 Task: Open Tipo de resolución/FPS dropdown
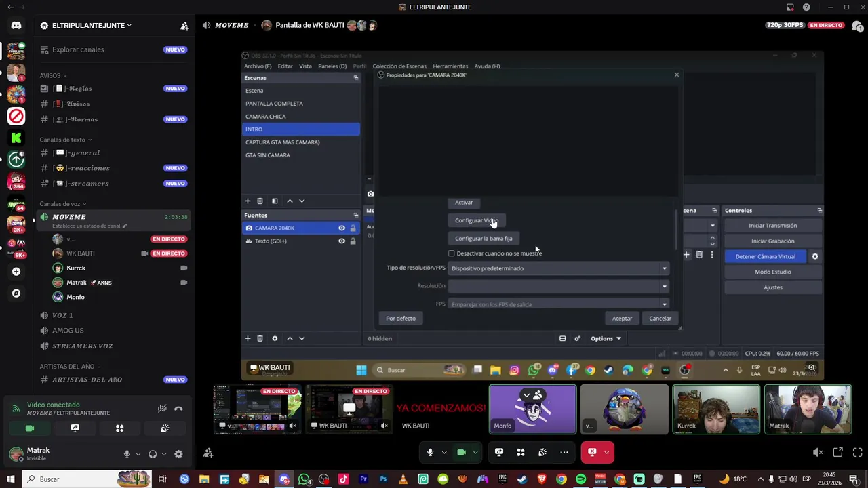[x=559, y=268]
